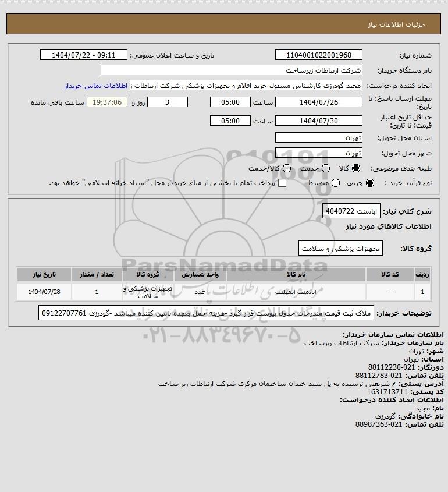Toggle the اسناد خزانه اسلامی payment checkbox
This screenshot has height=492, width=448.
click(282, 183)
